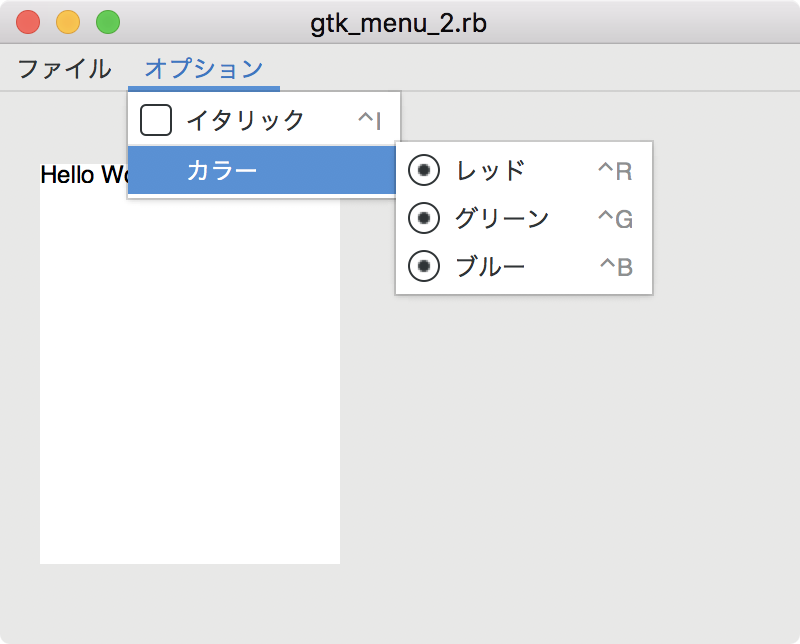Open the ファイル menu
Image resolution: width=800 pixels, height=644 pixels.
63,68
